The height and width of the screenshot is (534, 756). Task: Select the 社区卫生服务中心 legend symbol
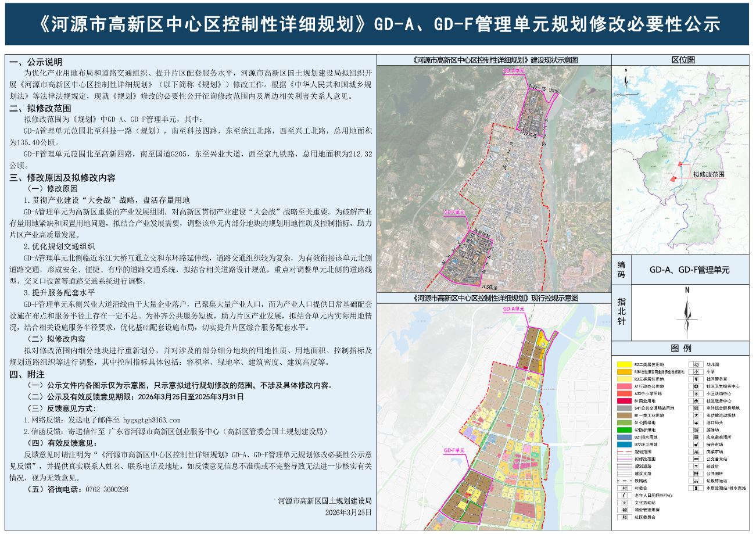click(x=695, y=385)
